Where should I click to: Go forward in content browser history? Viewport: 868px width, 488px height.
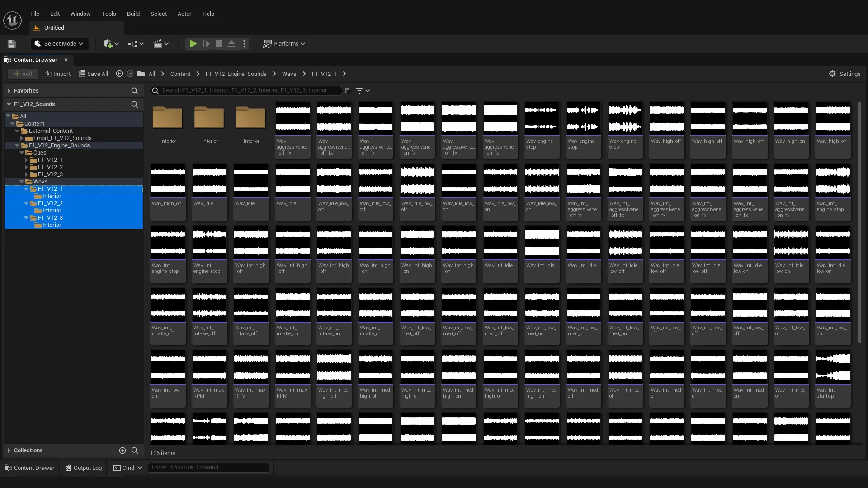pos(130,74)
